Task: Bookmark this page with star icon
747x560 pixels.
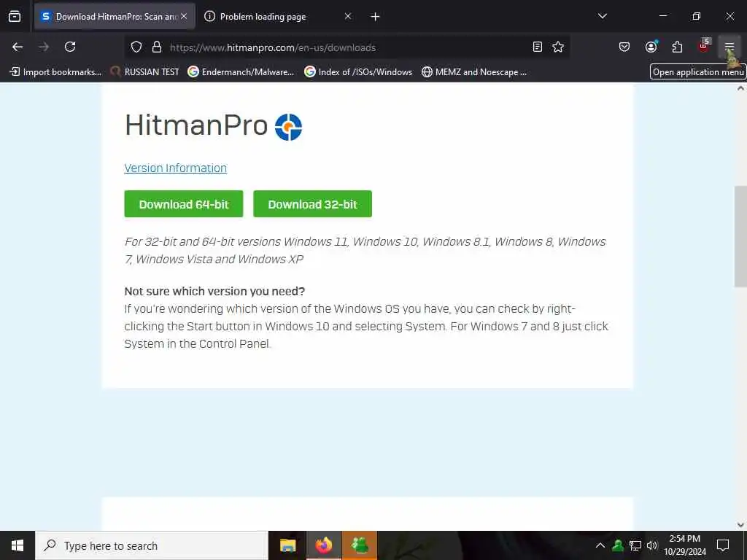Action: [x=558, y=47]
